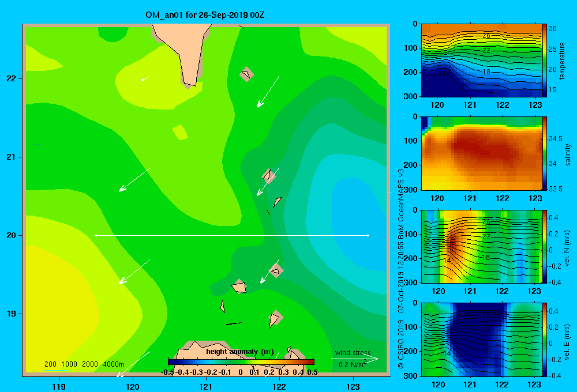Viewport: 577px width, 392px height.
Task: Click longitude label 119 under main map
Action: 59,386
